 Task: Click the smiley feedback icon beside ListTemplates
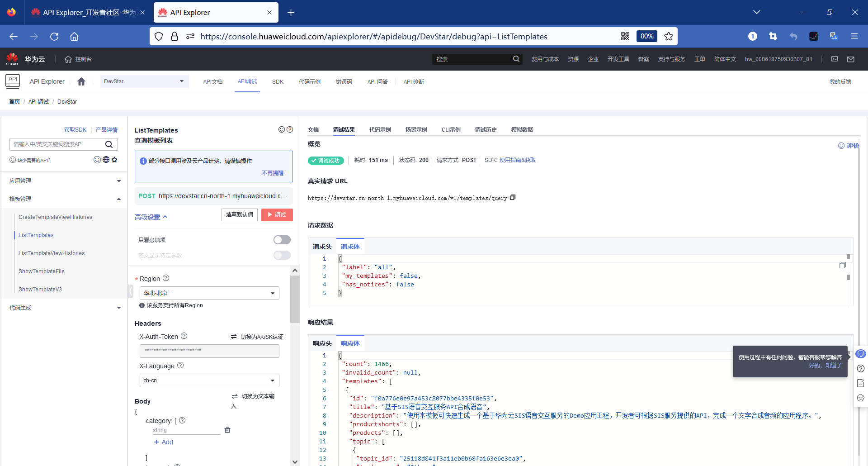[282, 129]
